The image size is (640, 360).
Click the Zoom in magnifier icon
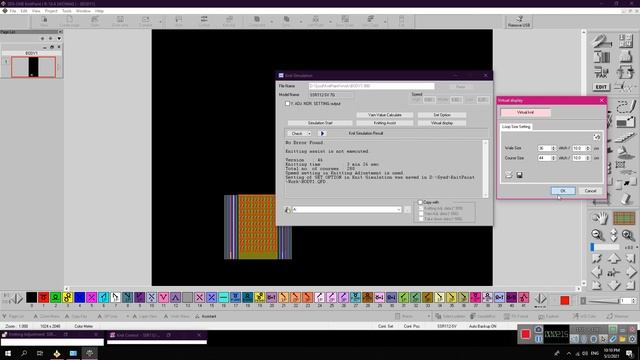click(628, 235)
